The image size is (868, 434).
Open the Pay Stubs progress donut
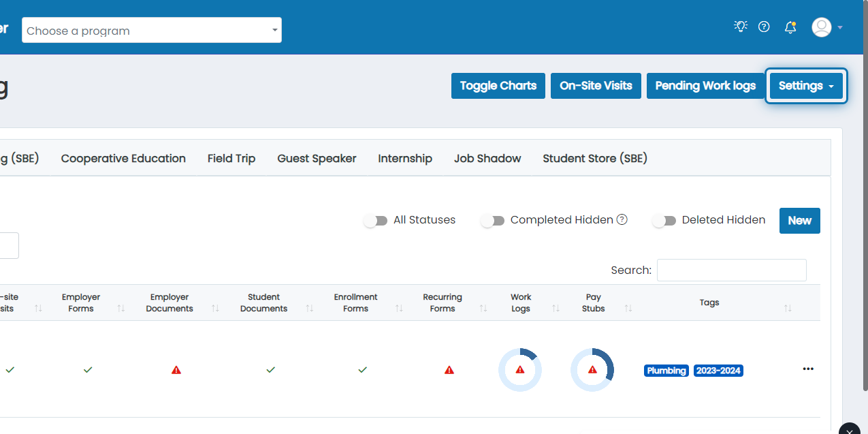(592, 370)
